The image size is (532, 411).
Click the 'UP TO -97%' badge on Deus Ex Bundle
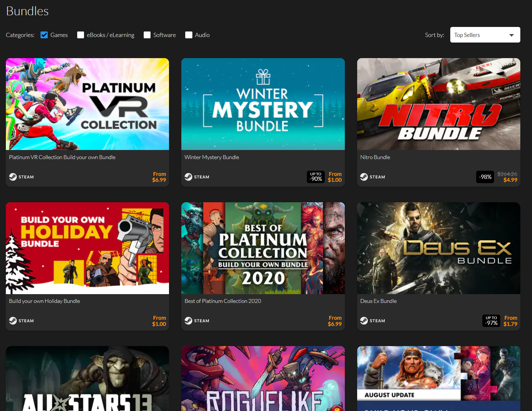(x=491, y=321)
